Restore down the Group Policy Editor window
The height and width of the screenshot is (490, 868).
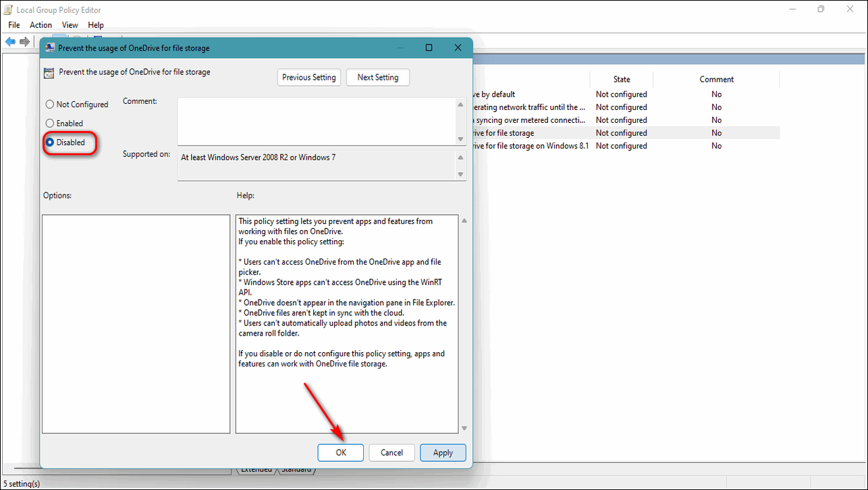(x=821, y=9)
